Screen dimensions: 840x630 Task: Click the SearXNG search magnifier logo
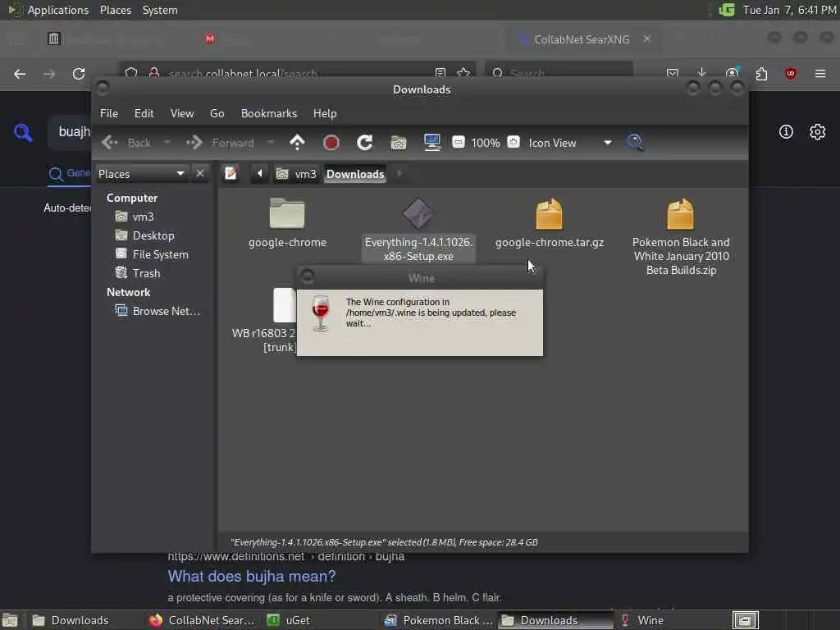point(23,132)
